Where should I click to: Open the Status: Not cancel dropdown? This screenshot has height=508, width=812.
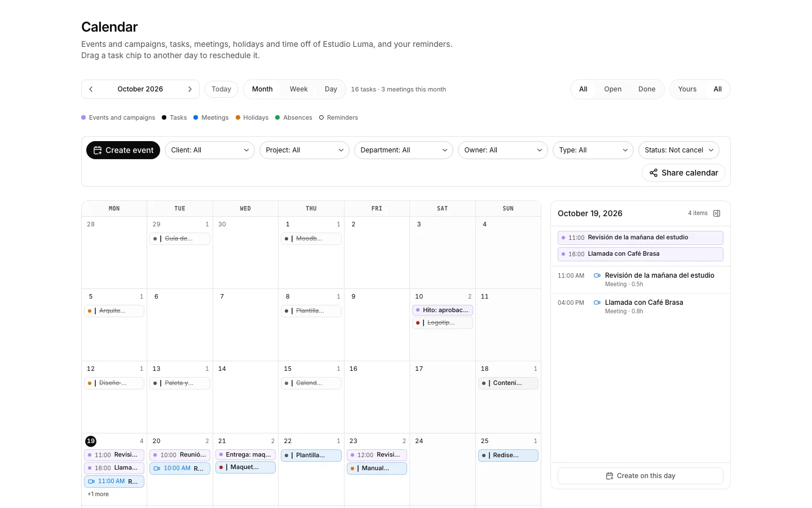point(679,150)
